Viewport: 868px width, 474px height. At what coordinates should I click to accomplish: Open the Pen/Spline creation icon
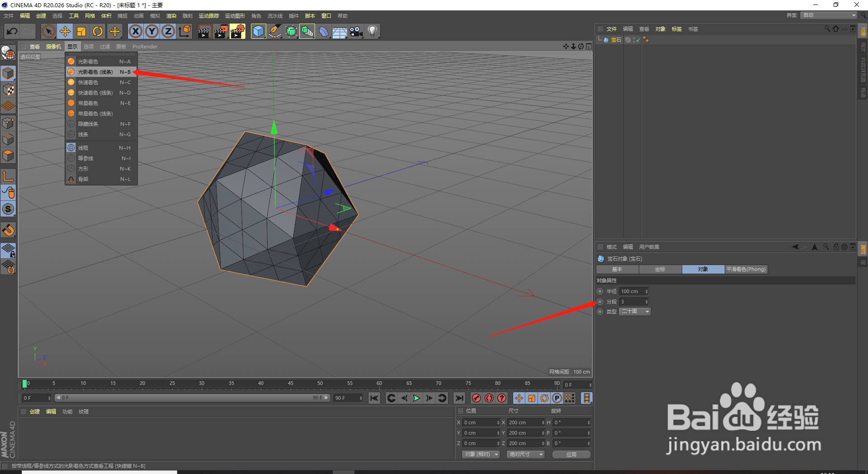tap(275, 31)
